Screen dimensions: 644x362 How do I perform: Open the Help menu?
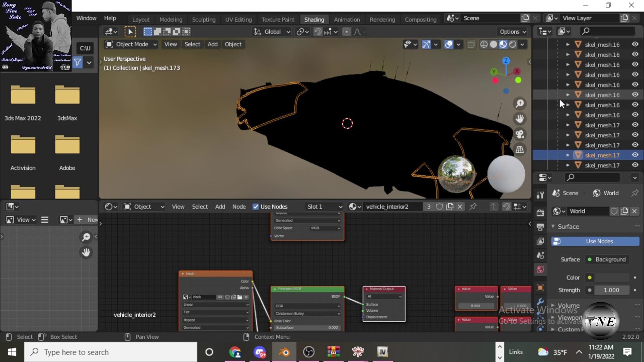click(x=110, y=18)
